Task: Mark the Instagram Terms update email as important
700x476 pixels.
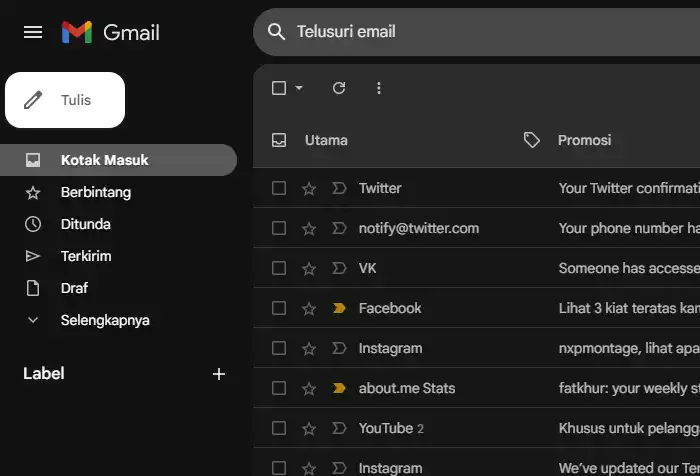Action: pos(339,468)
